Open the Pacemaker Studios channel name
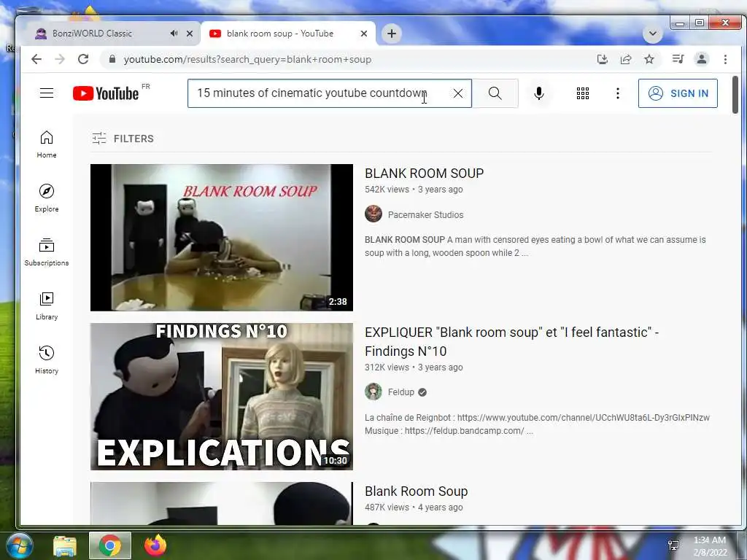 [x=425, y=215]
